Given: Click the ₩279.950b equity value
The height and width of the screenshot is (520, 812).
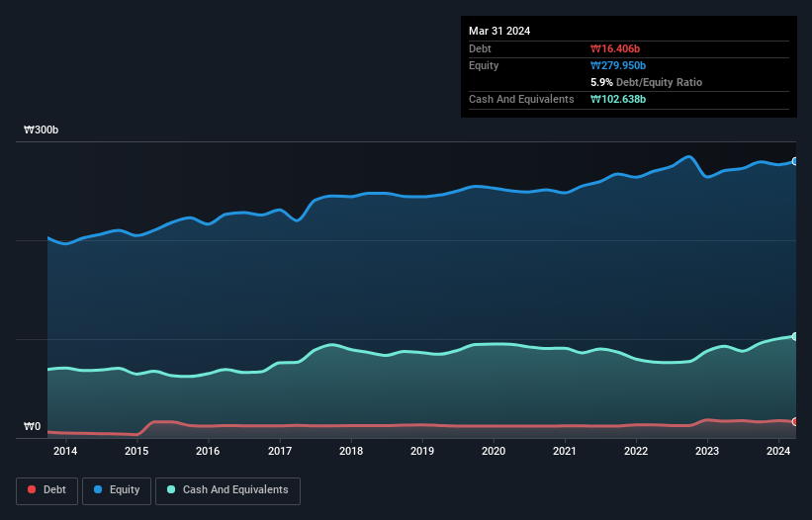Looking at the screenshot, I should click(x=618, y=65).
